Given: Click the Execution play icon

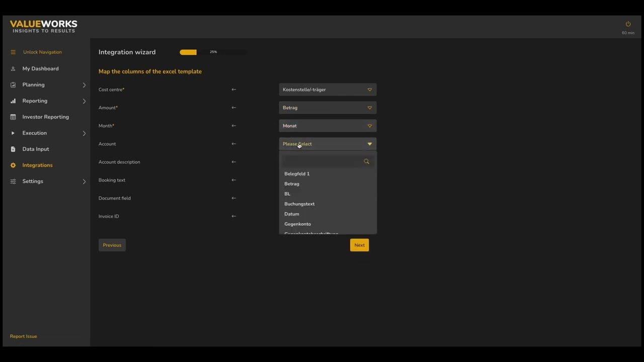Looking at the screenshot, I should tap(13, 133).
